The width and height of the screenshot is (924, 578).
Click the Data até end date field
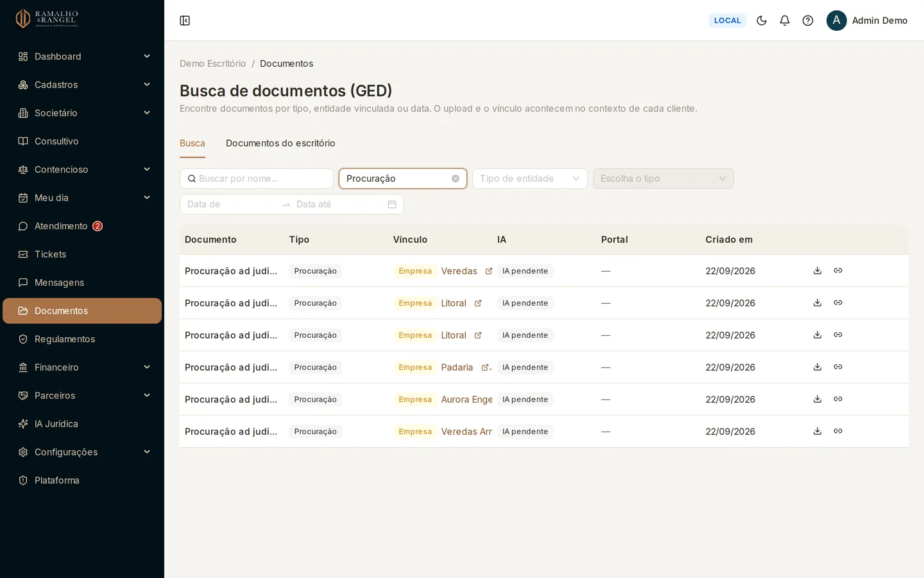(339, 204)
